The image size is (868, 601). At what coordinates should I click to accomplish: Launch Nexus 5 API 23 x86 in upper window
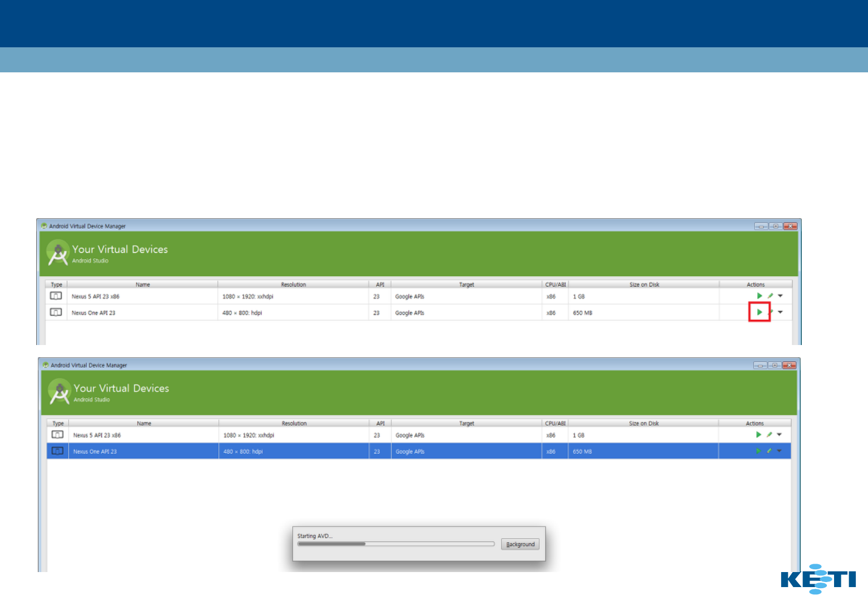(x=759, y=296)
